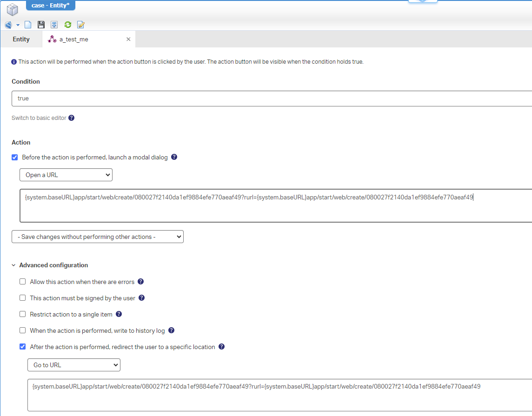Open 'Save changes without performing other actions' dropdown

coord(98,237)
